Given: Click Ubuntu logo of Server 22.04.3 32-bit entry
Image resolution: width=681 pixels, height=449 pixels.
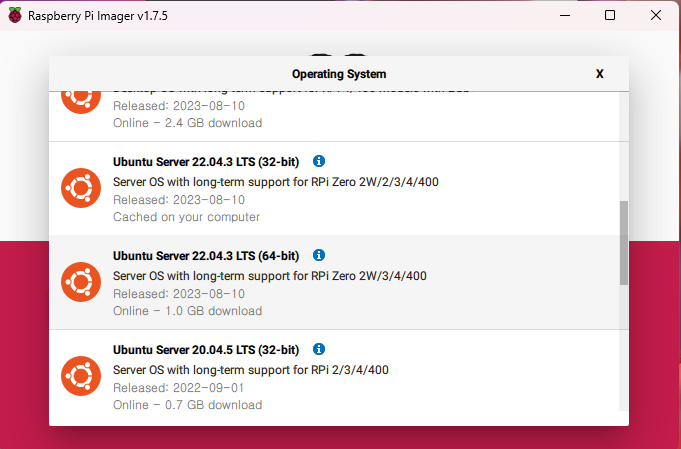Looking at the screenshot, I should [81, 188].
